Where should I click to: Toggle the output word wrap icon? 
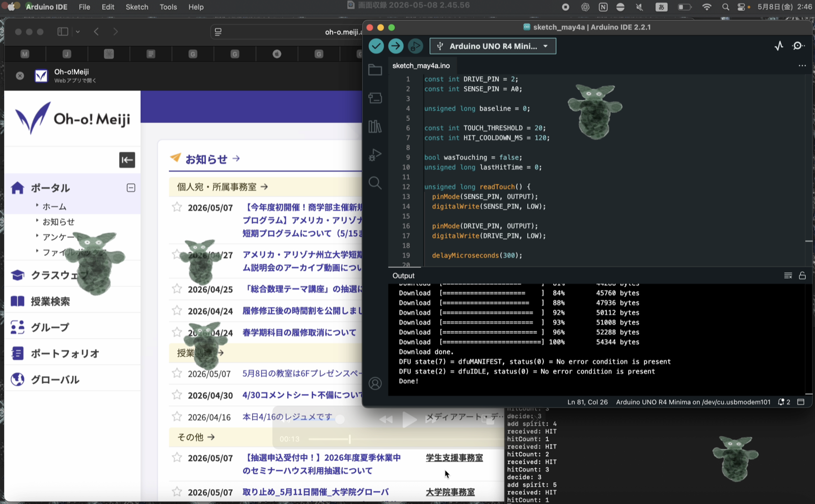click(788, 275)
